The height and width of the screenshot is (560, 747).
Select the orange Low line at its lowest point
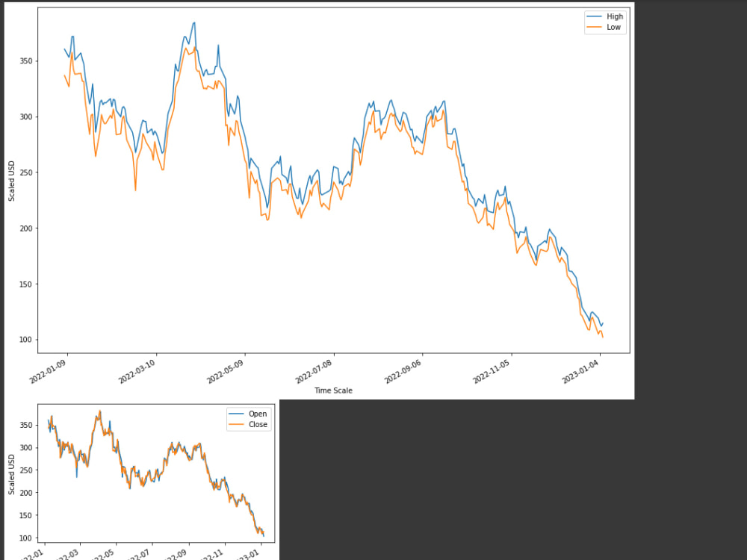coord(602,338)
